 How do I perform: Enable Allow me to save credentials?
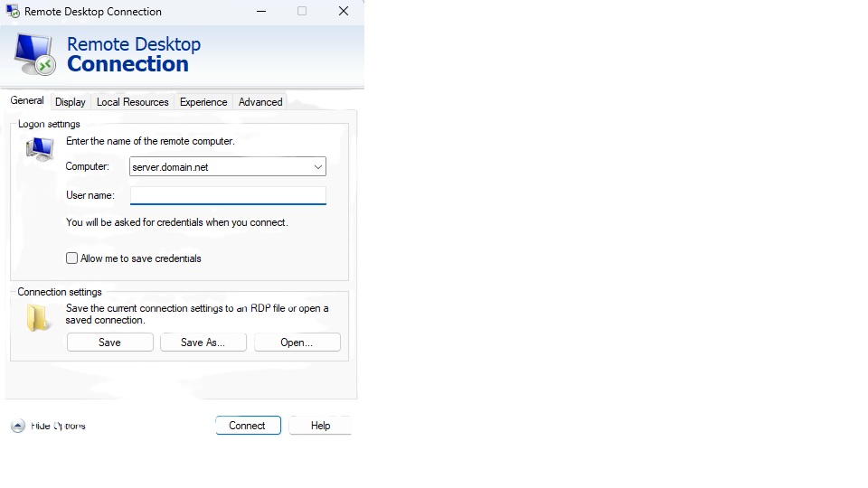click(x=72, y=258)
